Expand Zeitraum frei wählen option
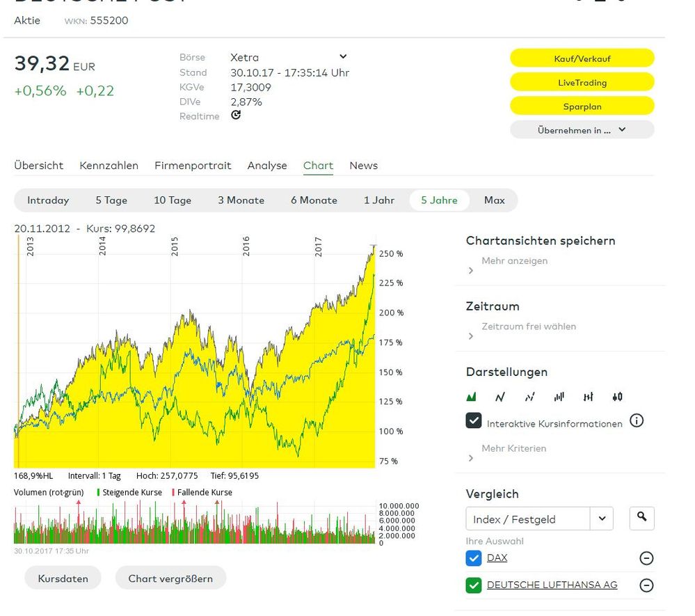695x616 pixels. [x=528, y=326]
